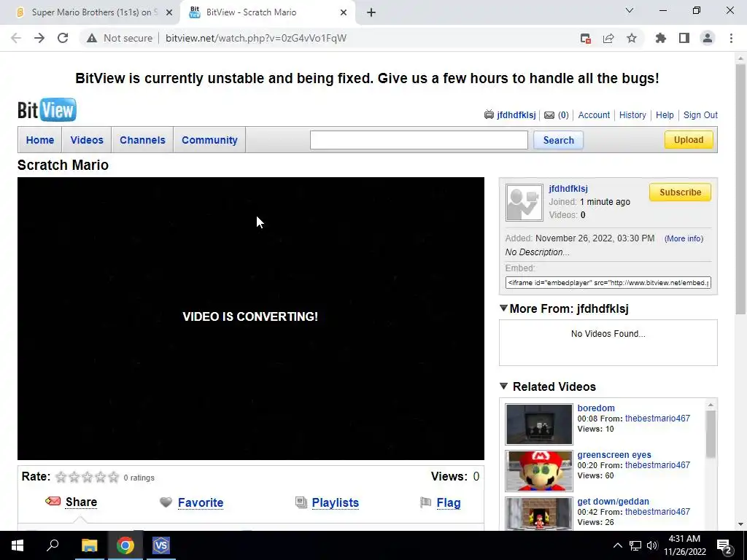Open the Community tab

209,140
